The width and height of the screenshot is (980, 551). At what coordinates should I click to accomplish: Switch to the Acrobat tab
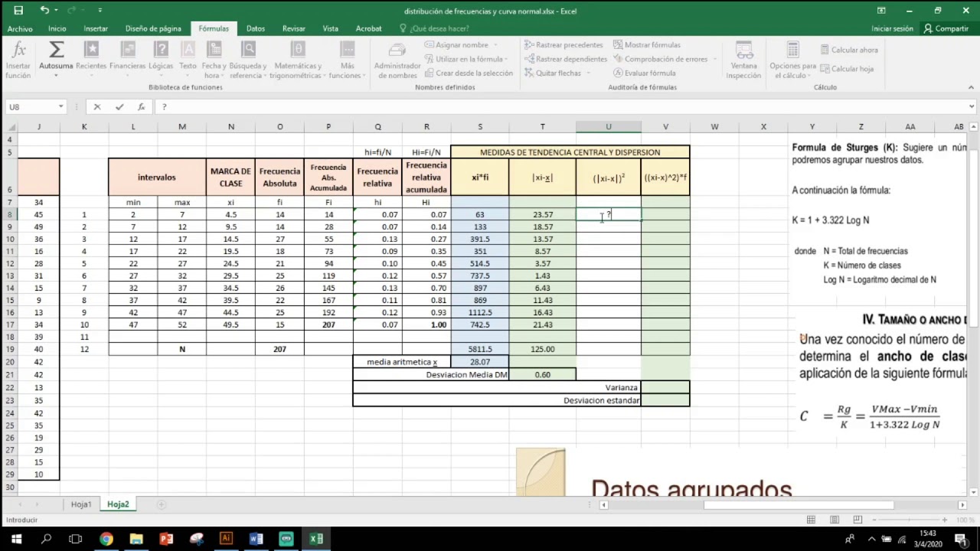coord(368,28)
